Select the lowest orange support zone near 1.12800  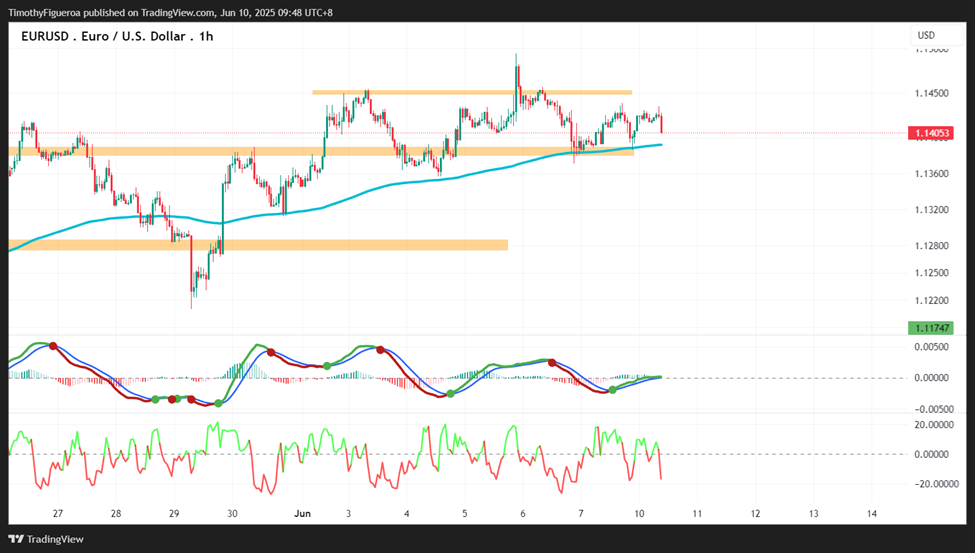tap(258, 245)
